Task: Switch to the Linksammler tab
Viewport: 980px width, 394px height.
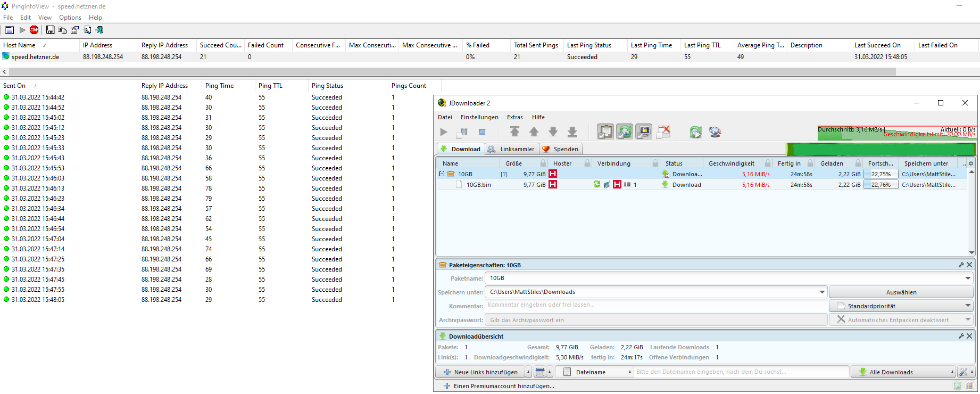Action: pos(511,149)
